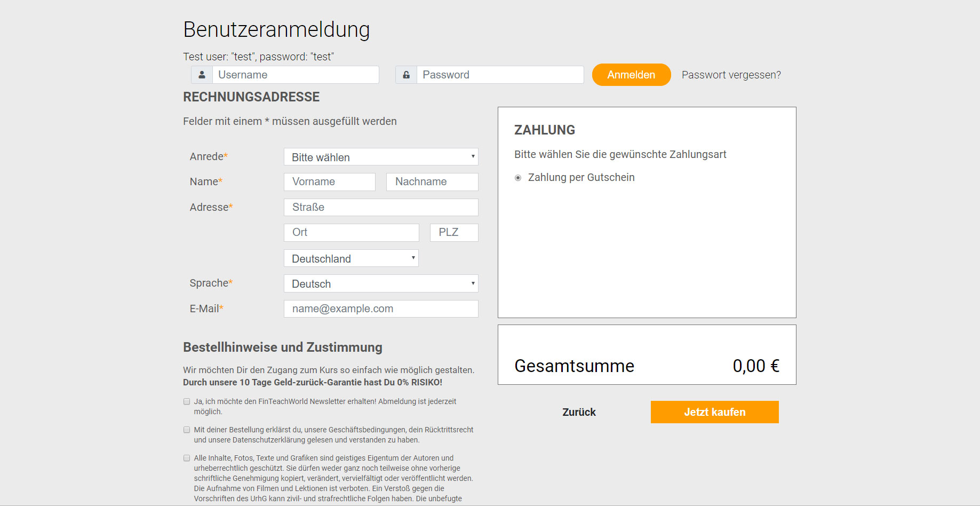
Task: Click the lock icon beside Password field
Action: 406,75
